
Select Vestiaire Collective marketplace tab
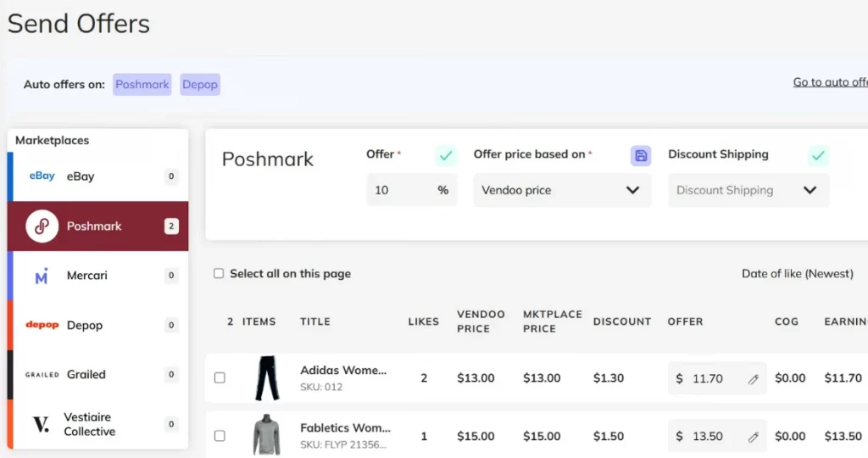tap(98, 424)
